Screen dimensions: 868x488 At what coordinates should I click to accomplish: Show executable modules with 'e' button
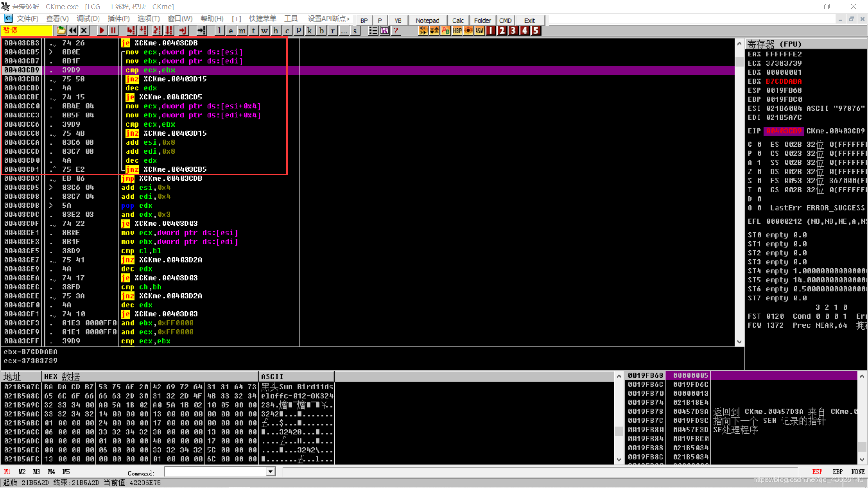[231, 30]
